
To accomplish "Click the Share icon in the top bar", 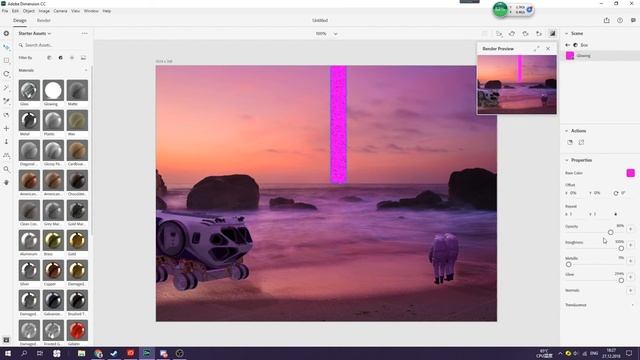I will (x=607, y=20).
